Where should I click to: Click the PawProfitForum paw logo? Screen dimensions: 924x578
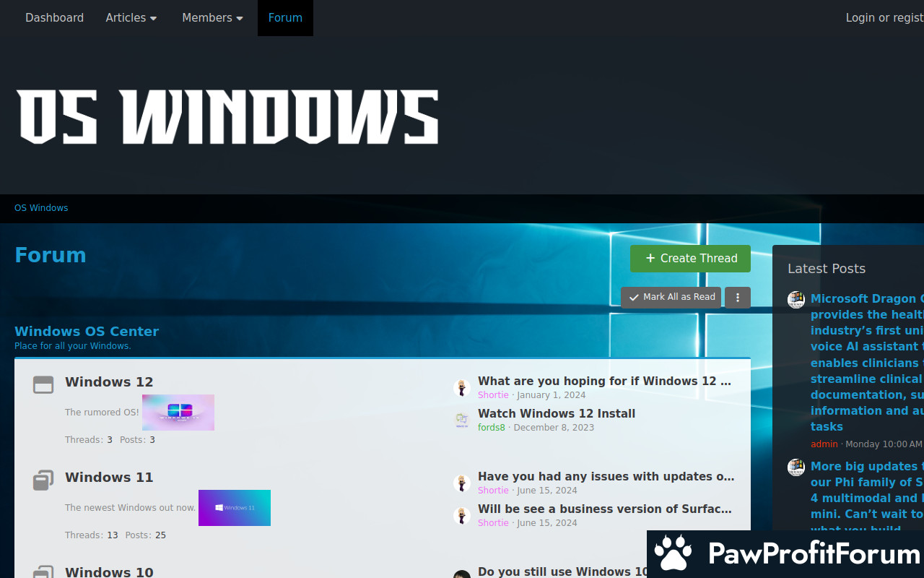tap(673, 554)
